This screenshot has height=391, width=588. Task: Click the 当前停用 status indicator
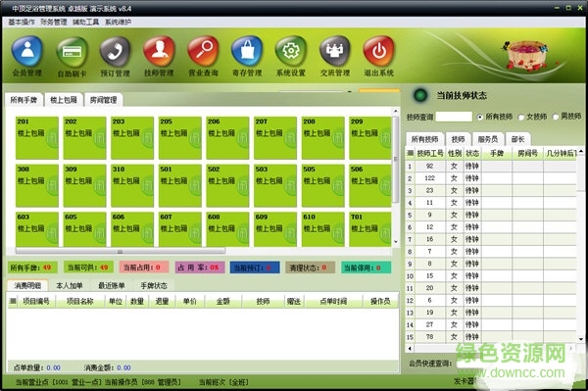[x=366, y=268]
